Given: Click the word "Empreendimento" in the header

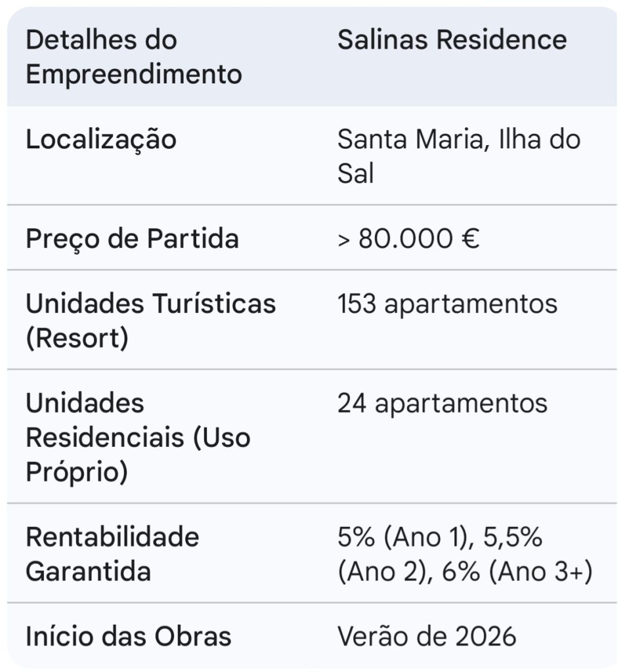Looking at the screenshot, I should pos(133,74).
